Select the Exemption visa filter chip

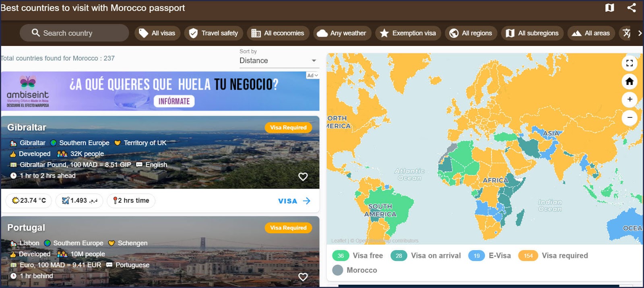(408, 33)
